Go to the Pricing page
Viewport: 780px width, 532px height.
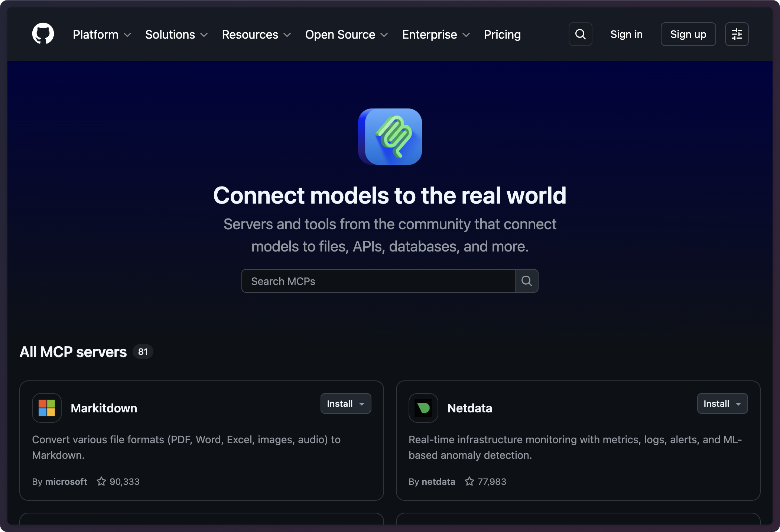coord(502,35)
